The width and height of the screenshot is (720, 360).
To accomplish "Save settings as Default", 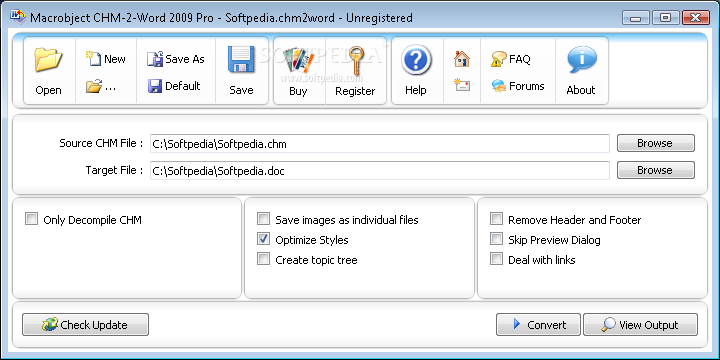I will tap(174, 86).
